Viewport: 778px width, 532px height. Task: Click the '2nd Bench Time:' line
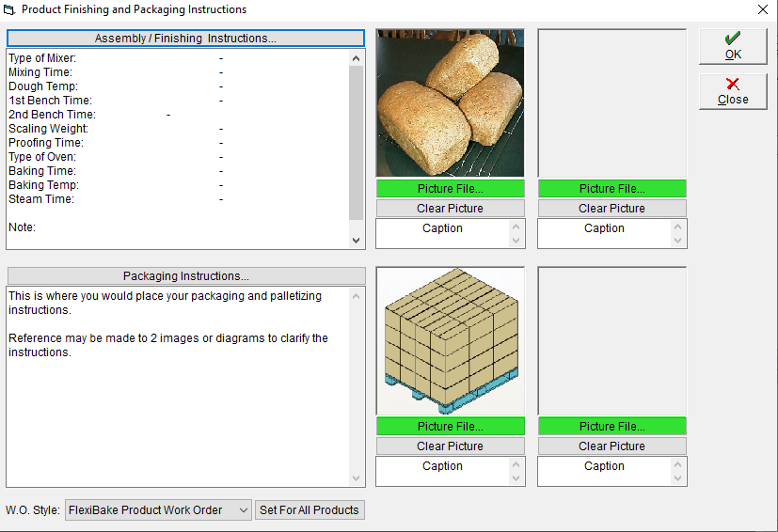click(x=52, y=115)
